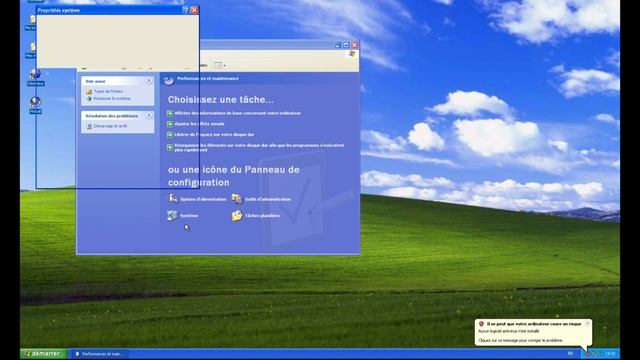Choose task Libérer de l'espace disque dur
640x360 pixels.
click(214, 134)
